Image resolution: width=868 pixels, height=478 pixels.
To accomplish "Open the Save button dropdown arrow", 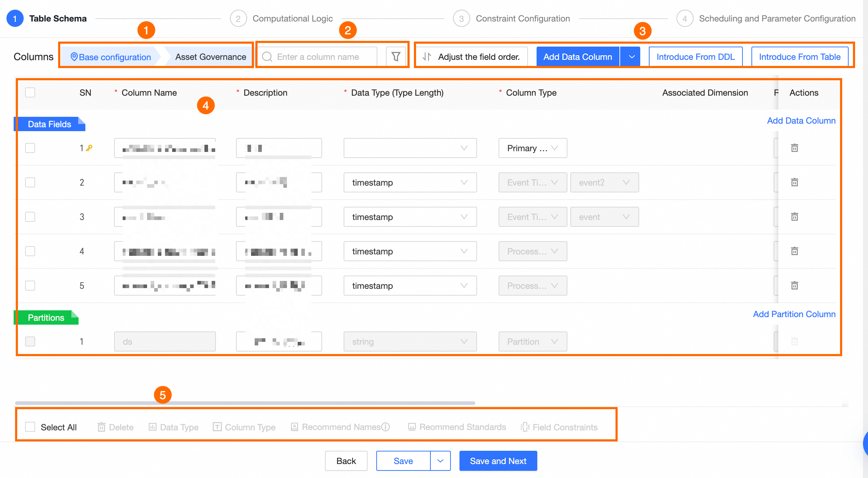I will click(440, 461).
